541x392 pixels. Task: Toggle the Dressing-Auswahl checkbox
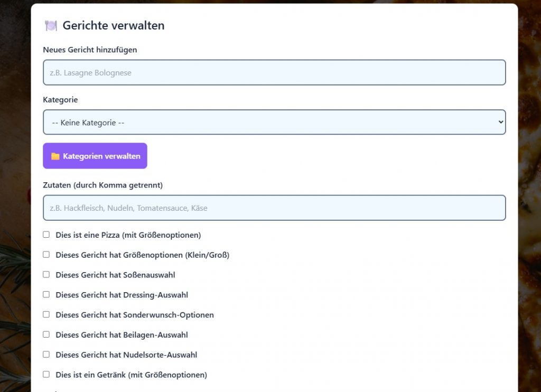46,294
